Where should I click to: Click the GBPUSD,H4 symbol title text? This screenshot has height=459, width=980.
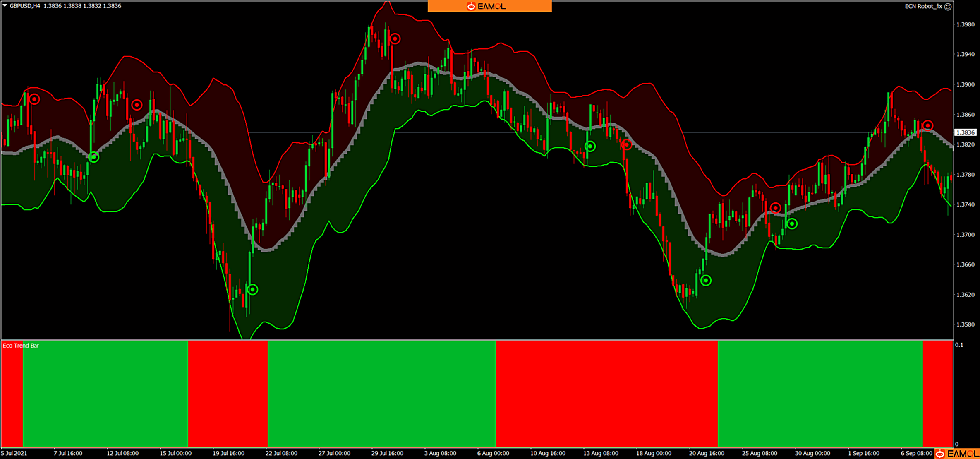[25, 6]
